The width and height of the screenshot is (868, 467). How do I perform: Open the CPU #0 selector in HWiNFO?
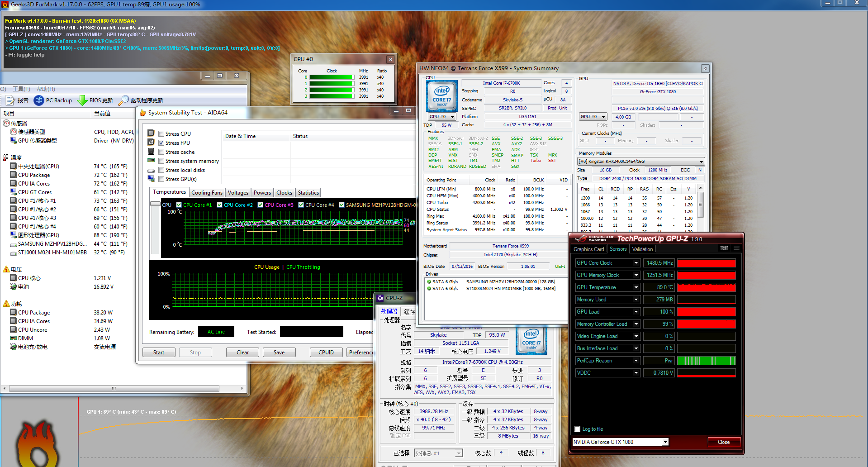(442, 116)
